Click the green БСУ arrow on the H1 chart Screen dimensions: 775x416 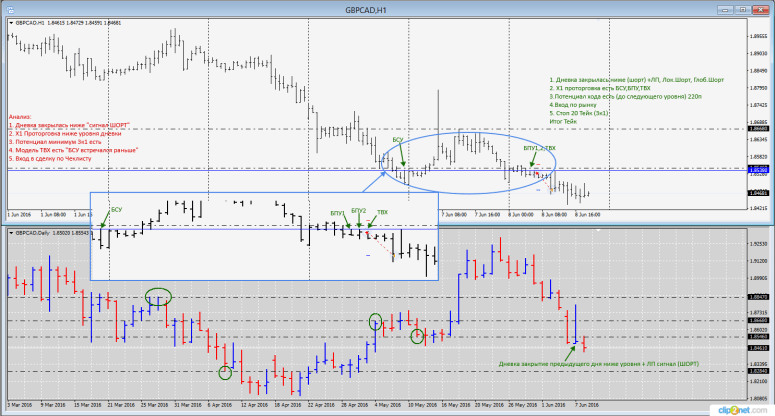402,159
